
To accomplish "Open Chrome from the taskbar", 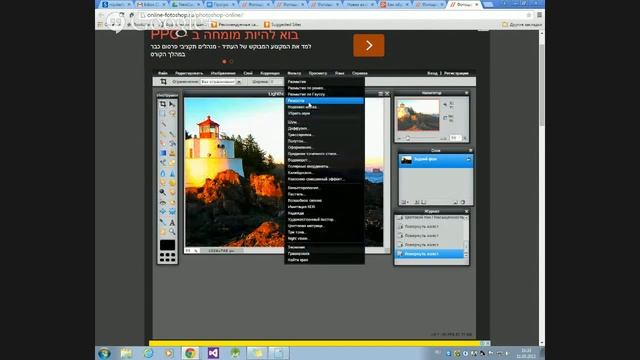I will tap(190, 353).
